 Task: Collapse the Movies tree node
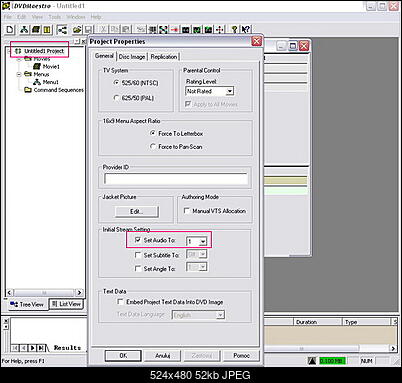pyautogui.click(x=19, y=59)
